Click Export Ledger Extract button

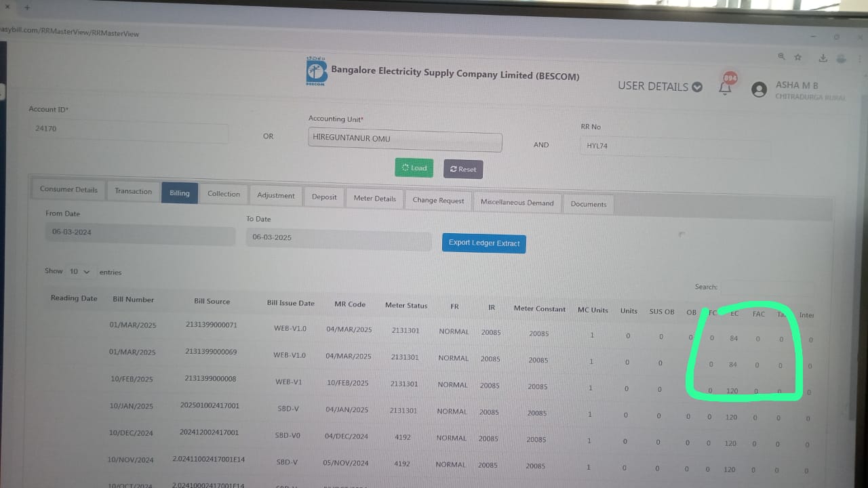pyautogui.click(x=484, y=243)
